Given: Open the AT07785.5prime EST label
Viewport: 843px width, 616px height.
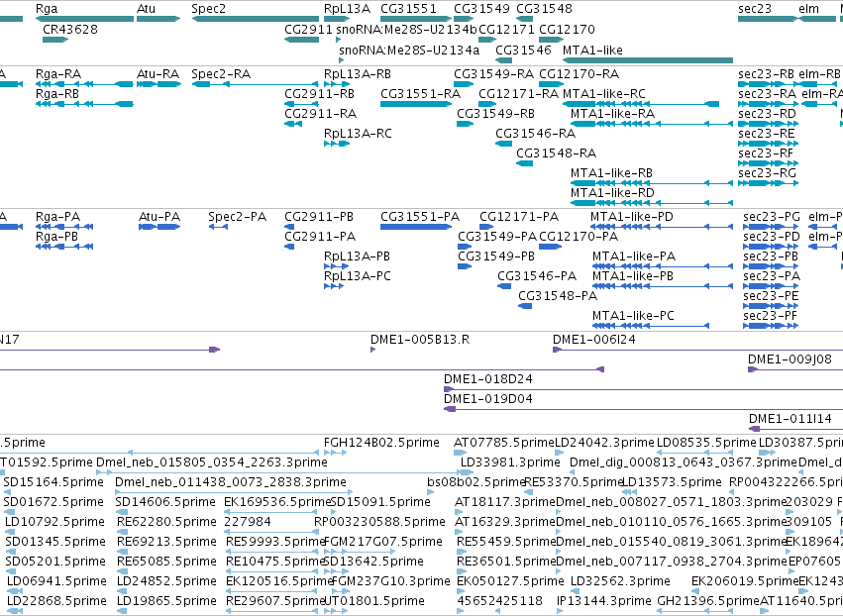Looking at the screenshot, I should (504, 443).
